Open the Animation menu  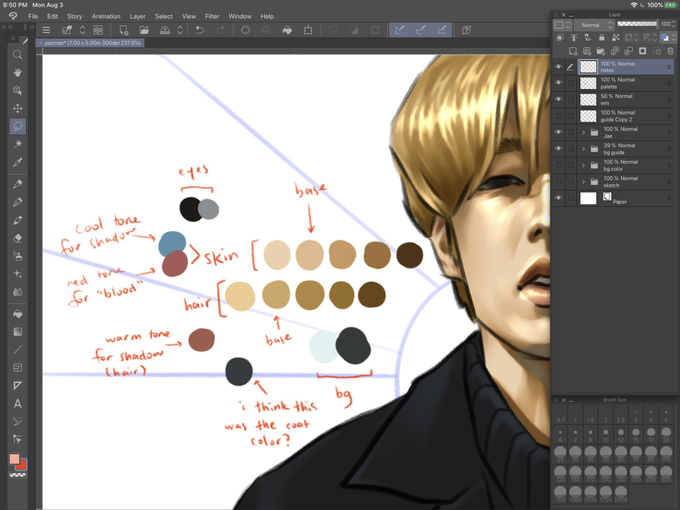click(x=106, y=16)
